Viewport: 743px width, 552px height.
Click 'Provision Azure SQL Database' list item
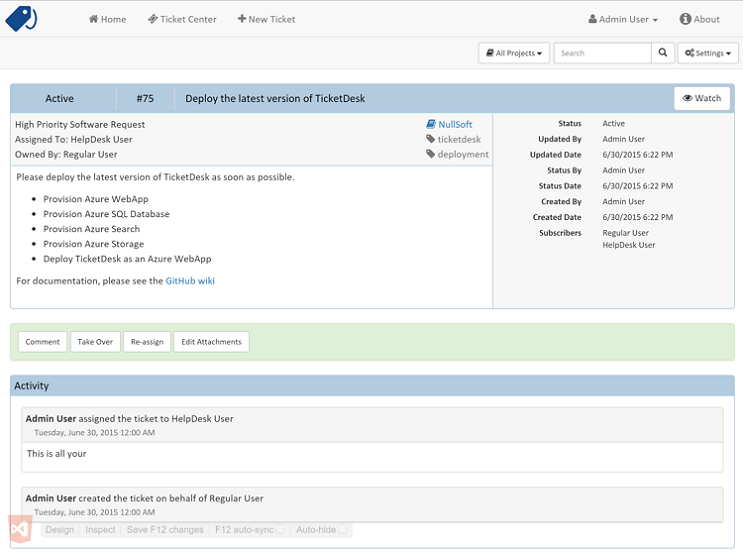(x=106, y=214)
